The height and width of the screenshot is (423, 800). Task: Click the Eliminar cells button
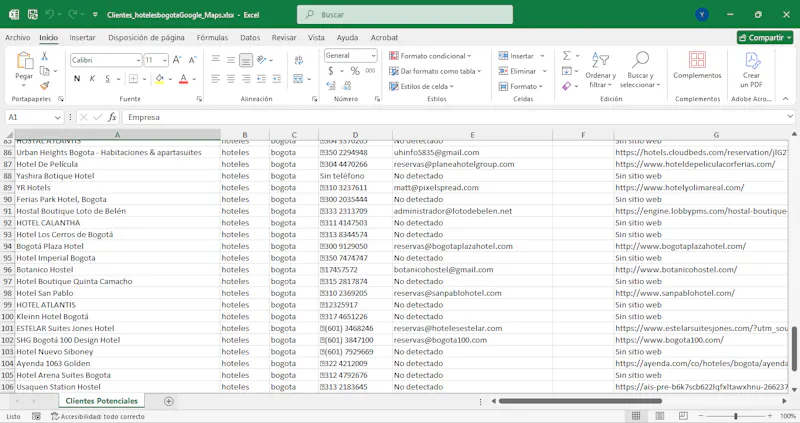pyautogui.click(x=517, y=71)
